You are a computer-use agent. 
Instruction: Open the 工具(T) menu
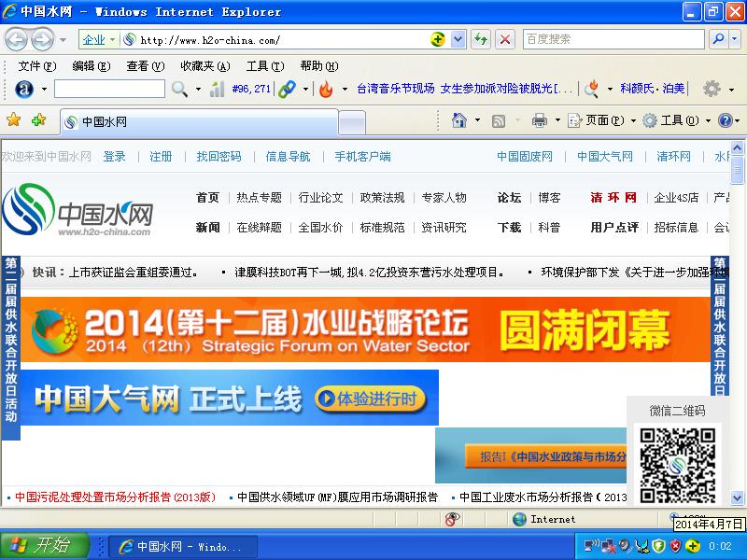265,66
